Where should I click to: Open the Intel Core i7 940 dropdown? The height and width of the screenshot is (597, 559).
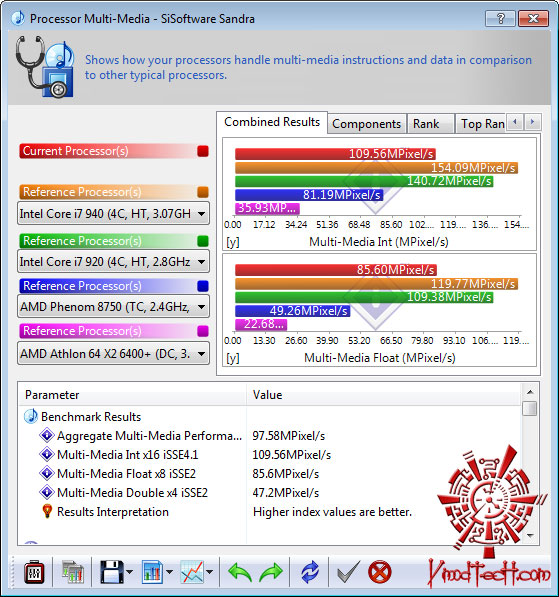113,214
